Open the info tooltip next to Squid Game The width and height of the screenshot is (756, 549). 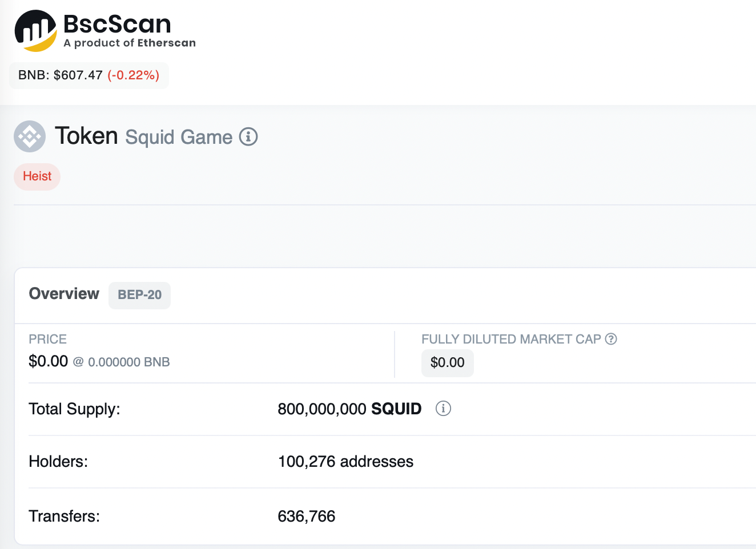pyautogui.click(x=248, y=137)
